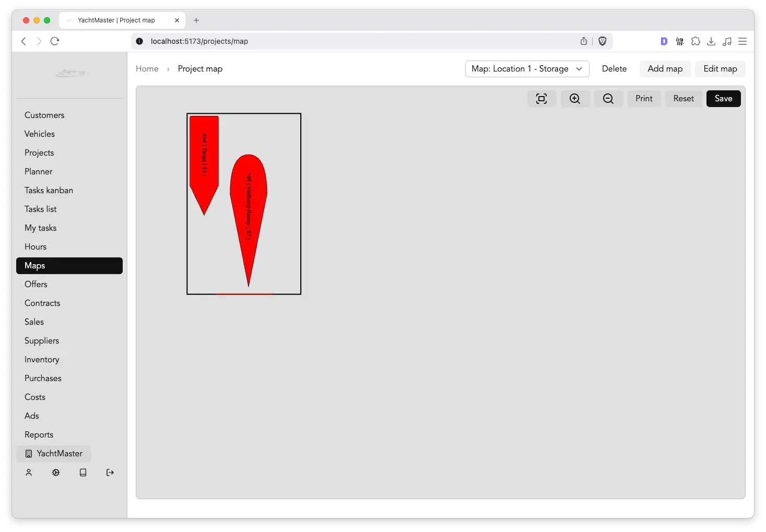Click the logout icon in sidebar
The image size is (766, 532).
(110, 472)
